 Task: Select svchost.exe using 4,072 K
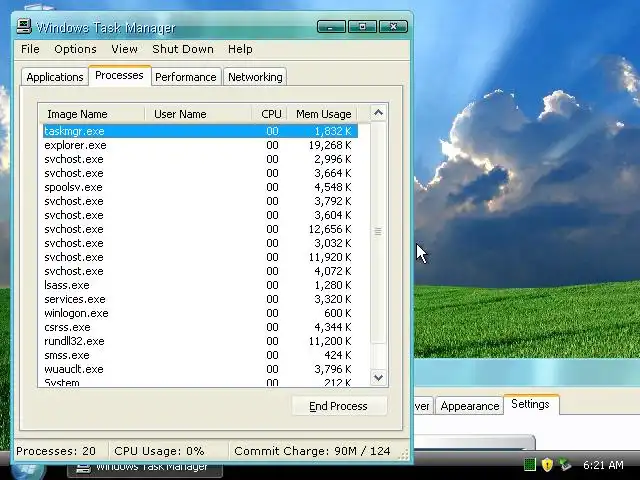[x=200, y=271]
